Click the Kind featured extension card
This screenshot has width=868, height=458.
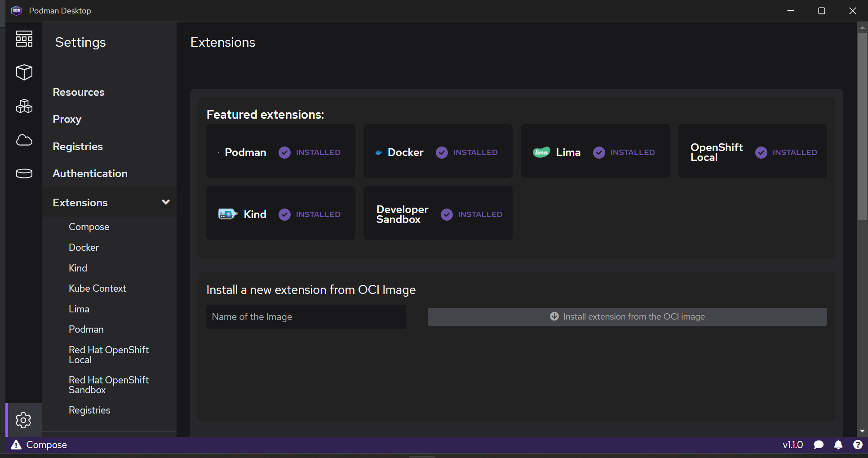[x=281, y=213]
